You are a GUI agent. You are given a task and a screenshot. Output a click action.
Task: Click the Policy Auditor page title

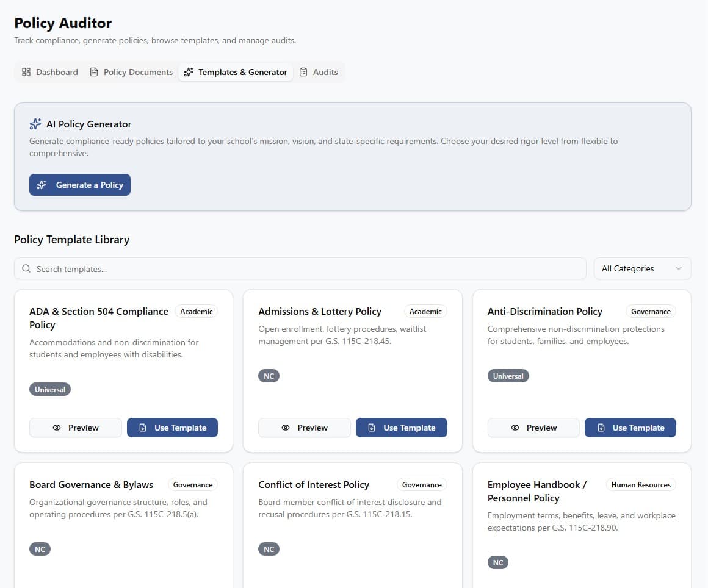[x=63, y=23]
